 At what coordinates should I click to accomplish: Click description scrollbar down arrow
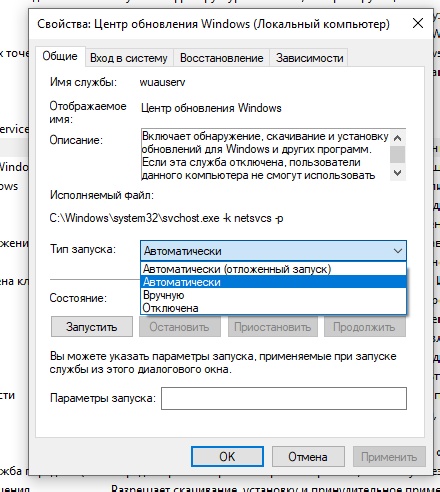click(397, 173)
